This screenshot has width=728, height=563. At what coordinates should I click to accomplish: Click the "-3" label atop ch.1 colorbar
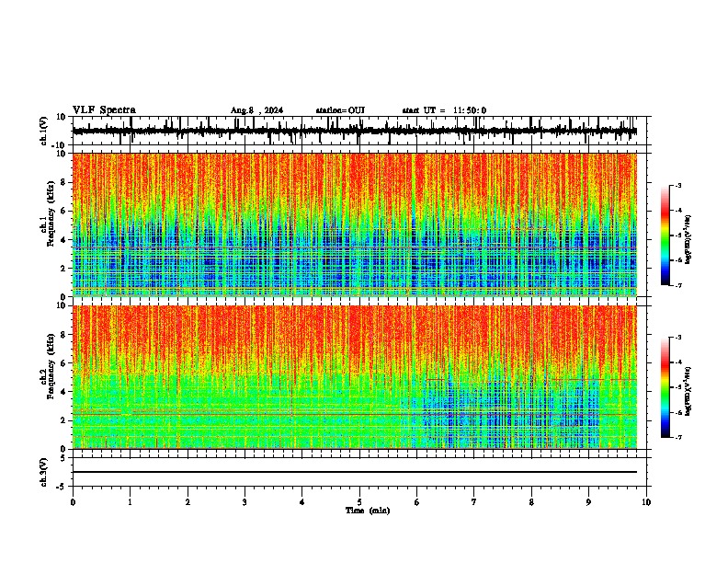[x=678, y=185]
